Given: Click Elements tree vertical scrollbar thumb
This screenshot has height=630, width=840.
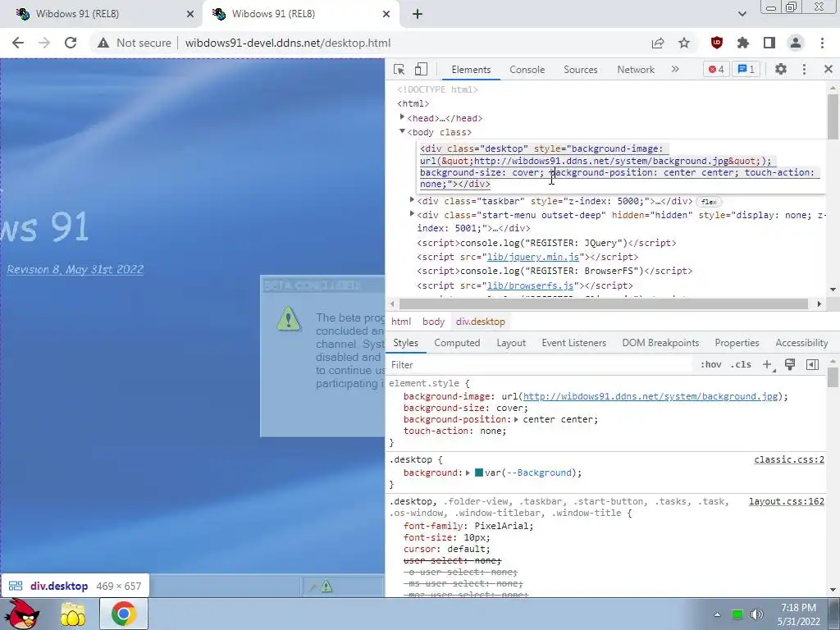Looking at the screenshot, I should coord(833,116).
